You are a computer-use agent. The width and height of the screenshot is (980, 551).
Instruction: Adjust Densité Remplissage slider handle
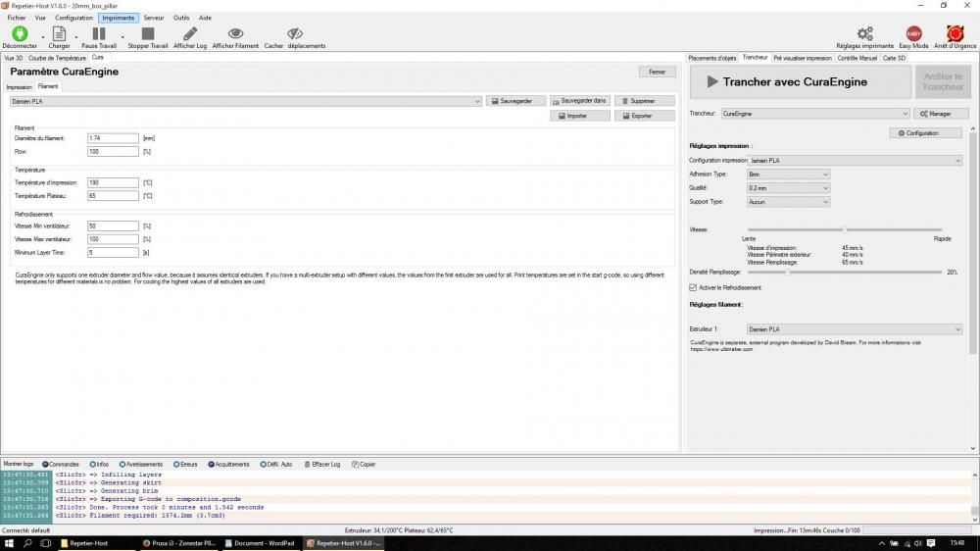point(788,272)
